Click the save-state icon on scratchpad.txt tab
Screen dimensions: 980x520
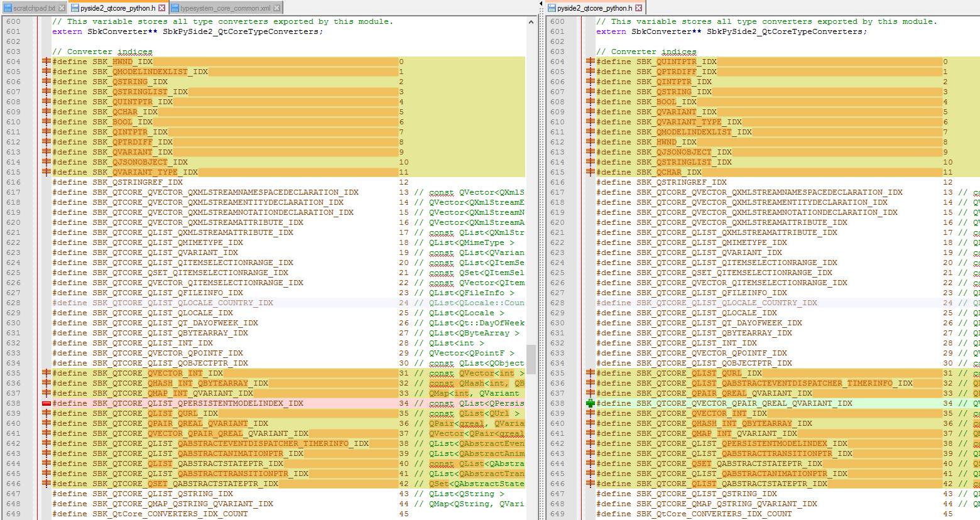point(8,8)
